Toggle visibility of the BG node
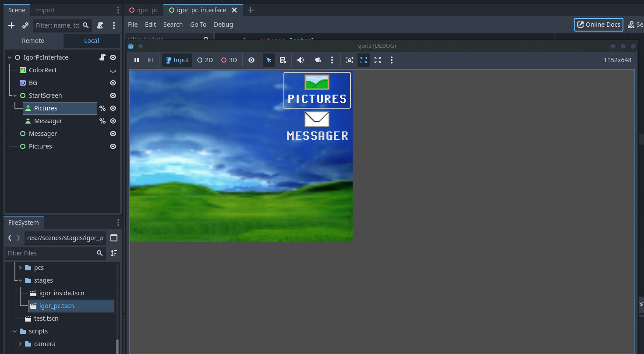This screenshot has height=354, width=644. (113, 83)
